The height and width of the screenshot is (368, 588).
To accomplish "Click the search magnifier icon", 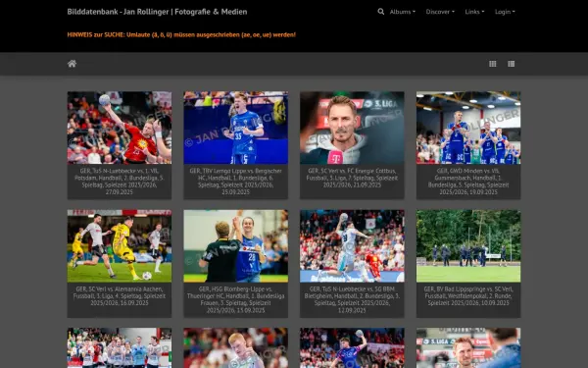I will tap(380, 12).
